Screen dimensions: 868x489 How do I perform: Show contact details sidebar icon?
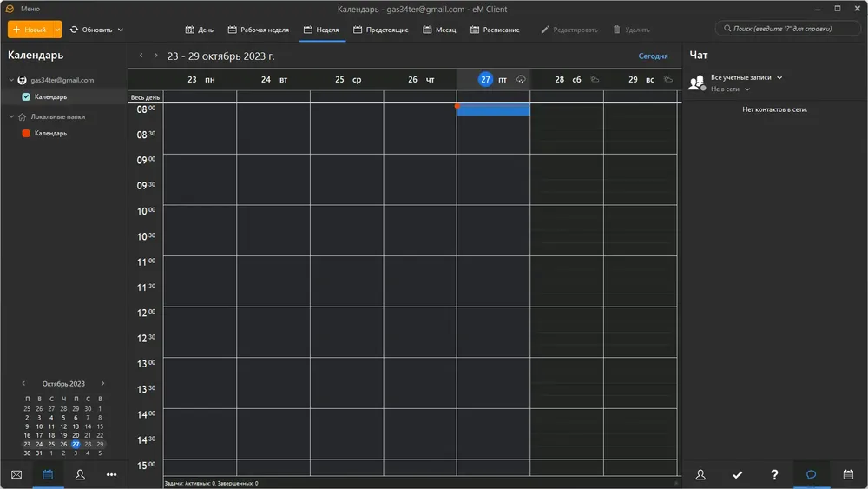[700, 474]
